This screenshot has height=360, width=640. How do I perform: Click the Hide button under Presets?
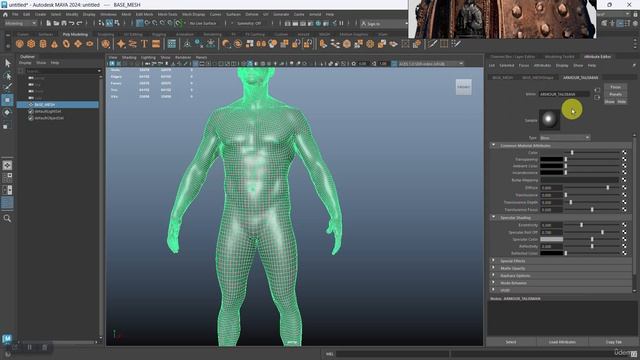pyautogui.click(x=622, y=102)
